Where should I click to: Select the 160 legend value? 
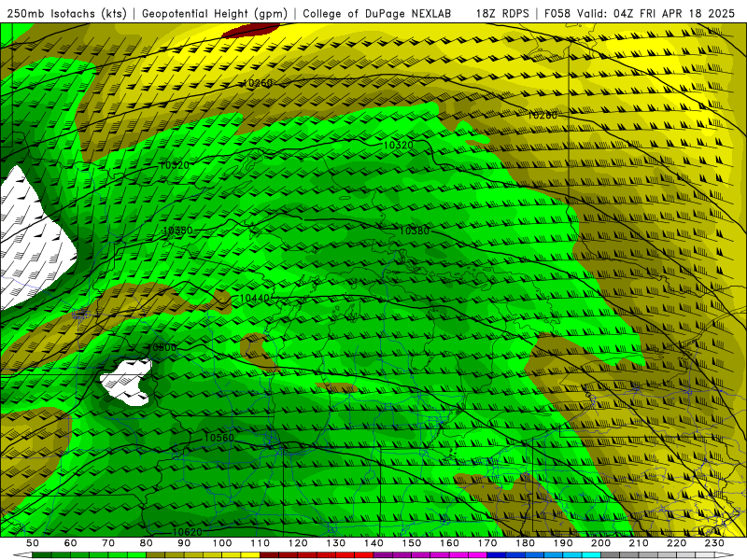tap(449, 543)
